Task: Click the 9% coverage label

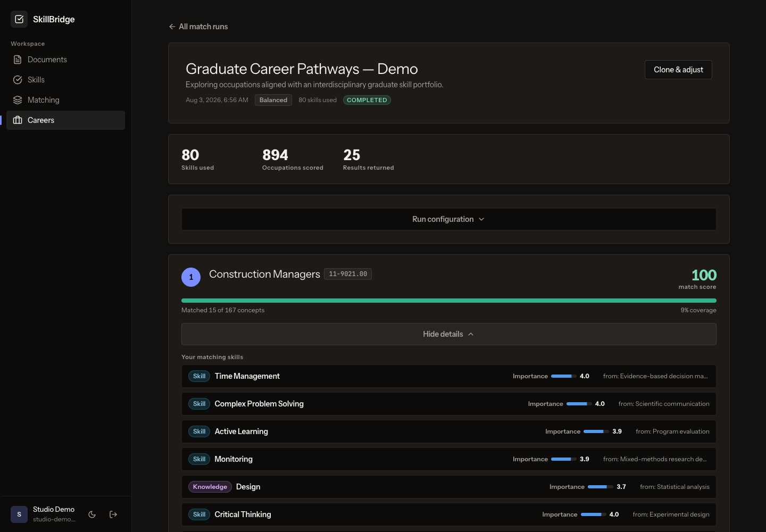Action: click(698, 310)
